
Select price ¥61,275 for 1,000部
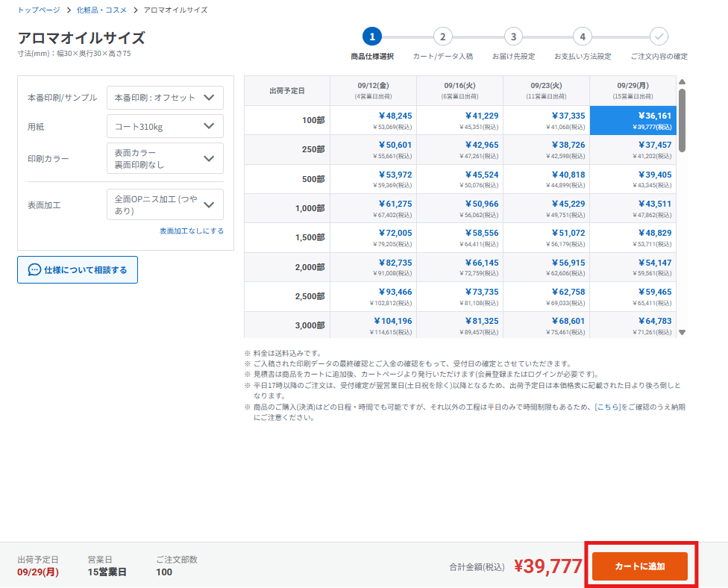pos(373,208)
